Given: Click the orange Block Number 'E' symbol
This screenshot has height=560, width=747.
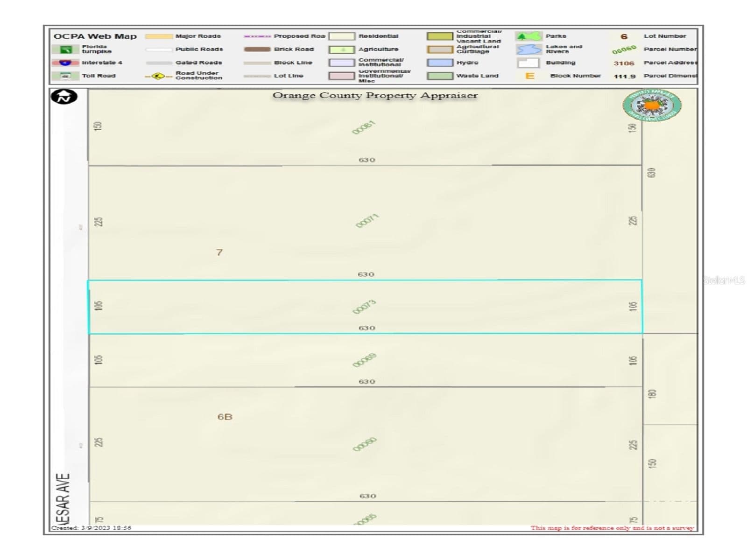Looking at the screenshot, I should click(x=529, y=76).
